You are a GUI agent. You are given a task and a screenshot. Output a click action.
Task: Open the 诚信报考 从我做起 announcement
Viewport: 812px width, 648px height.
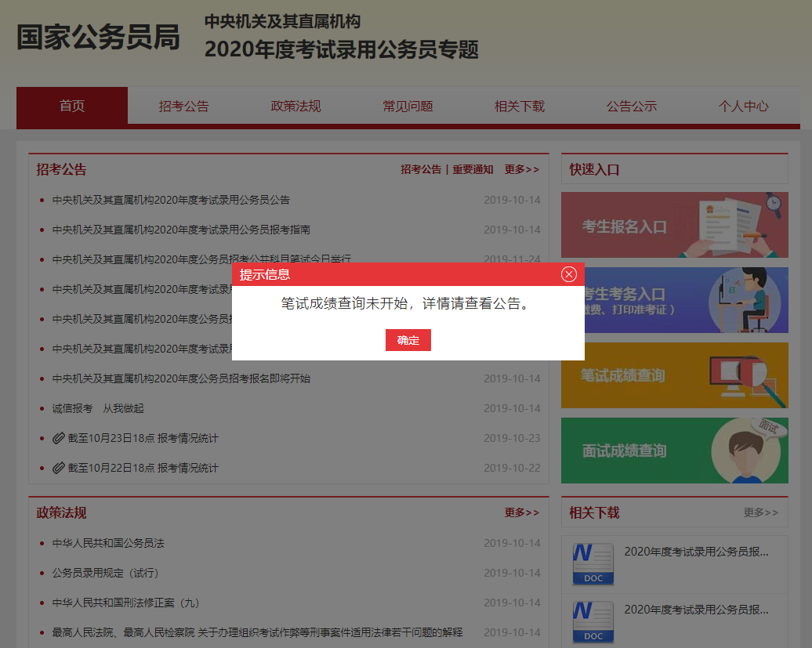(98, 408)
